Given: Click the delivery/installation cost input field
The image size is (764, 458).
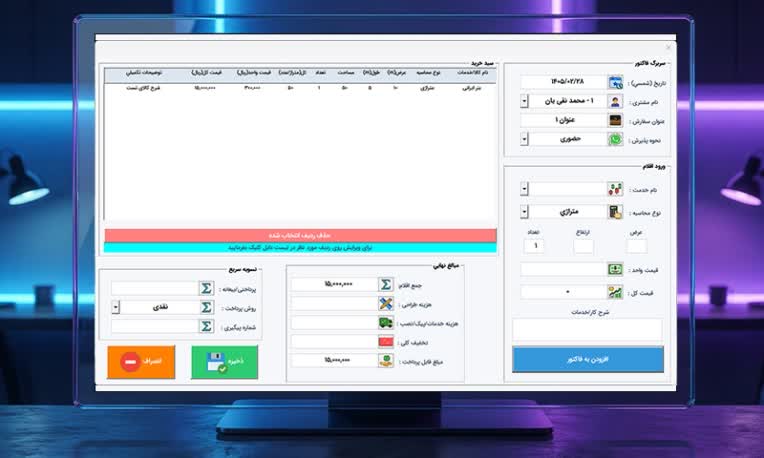Looking at the screenshot, I should pyautogui.click(x=335, y=323).
